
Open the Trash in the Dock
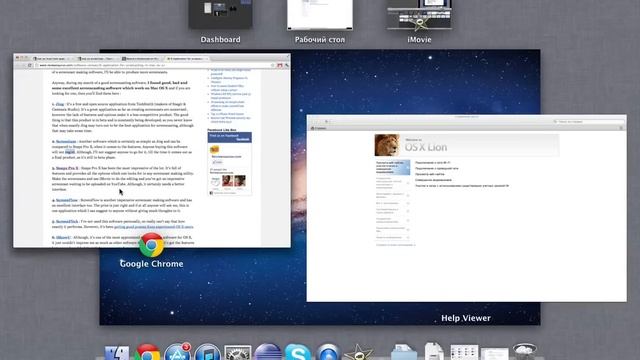point(525,352)
